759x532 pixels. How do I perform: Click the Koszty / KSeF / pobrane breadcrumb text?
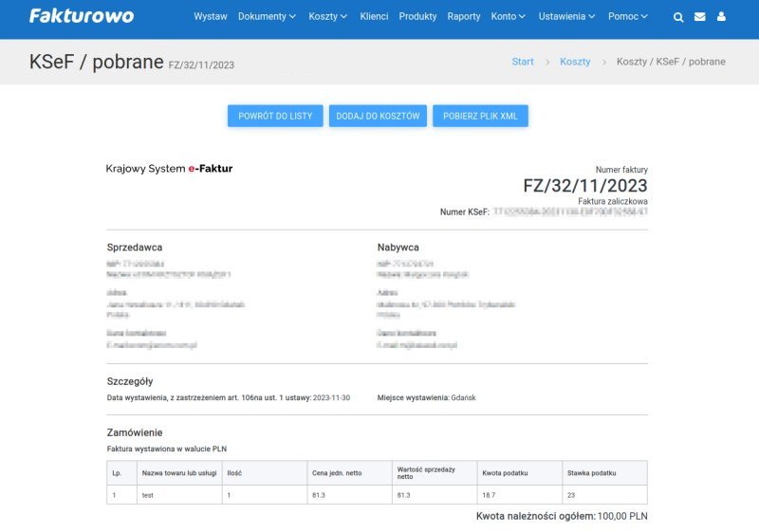(x=671, y=62)
